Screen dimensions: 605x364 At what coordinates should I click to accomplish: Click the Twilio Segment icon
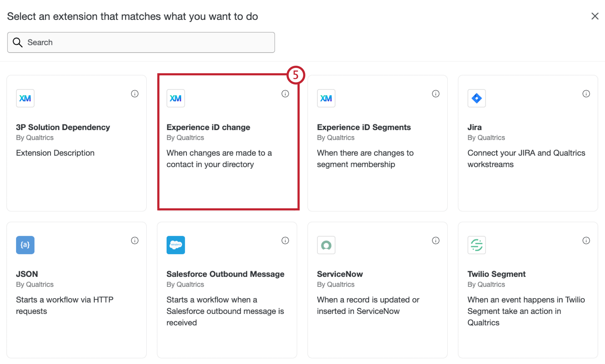tap(477, 245)
